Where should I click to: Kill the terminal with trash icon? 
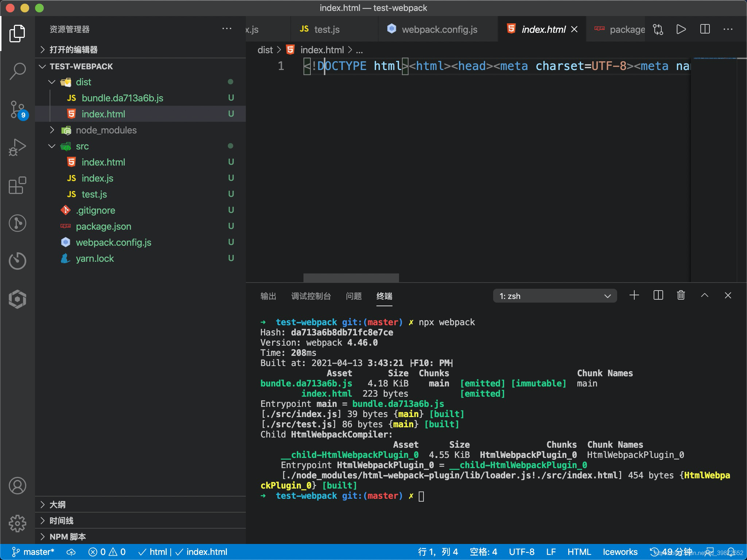tap(681, 295)
